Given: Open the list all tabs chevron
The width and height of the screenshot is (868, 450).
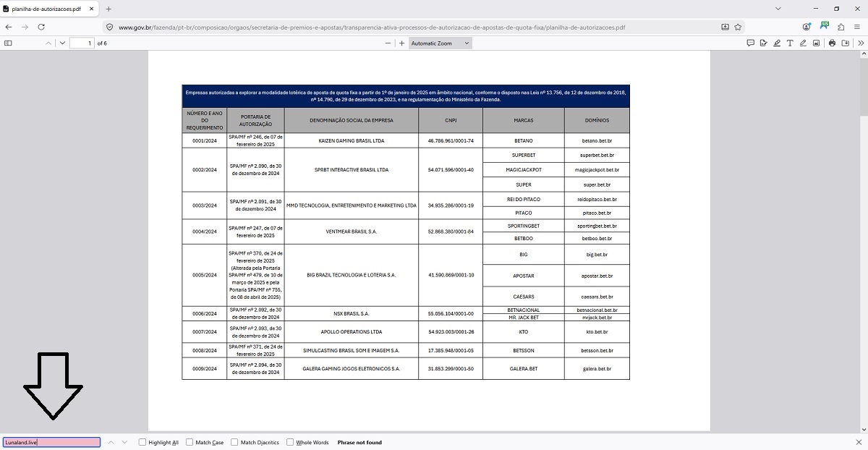Looking at the screenshot, I should tap(778, 9).
